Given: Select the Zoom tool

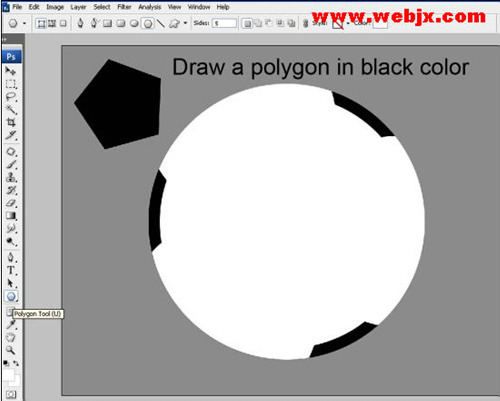Looking at the screenshot, I should 11,350.
